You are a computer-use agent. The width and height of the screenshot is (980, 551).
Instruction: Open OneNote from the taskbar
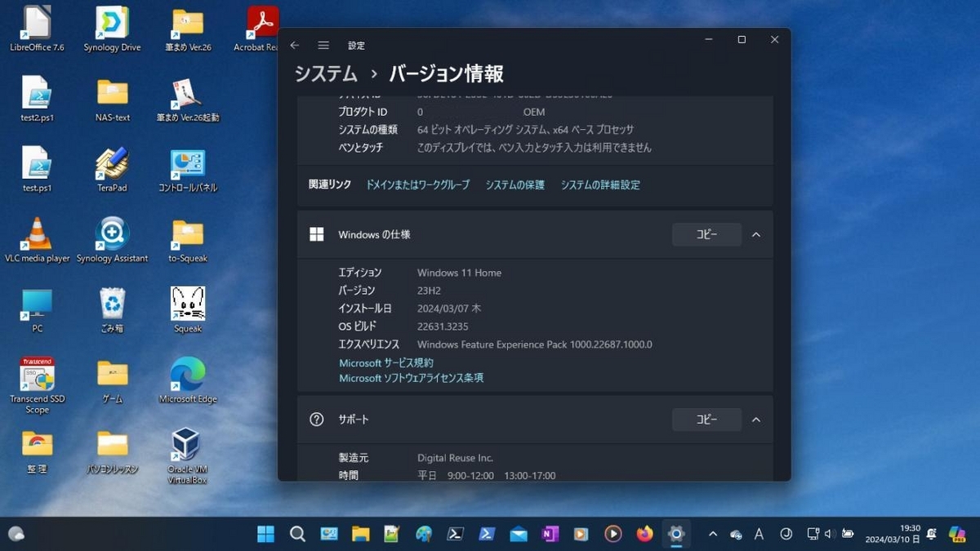(550, 534)
